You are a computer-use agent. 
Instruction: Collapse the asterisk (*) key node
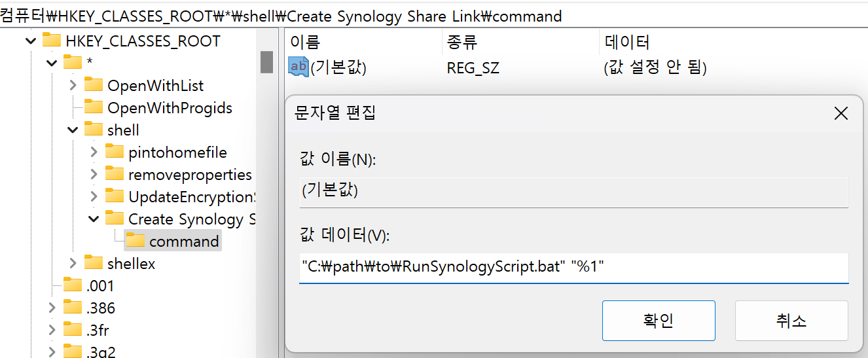pos(51,63)
